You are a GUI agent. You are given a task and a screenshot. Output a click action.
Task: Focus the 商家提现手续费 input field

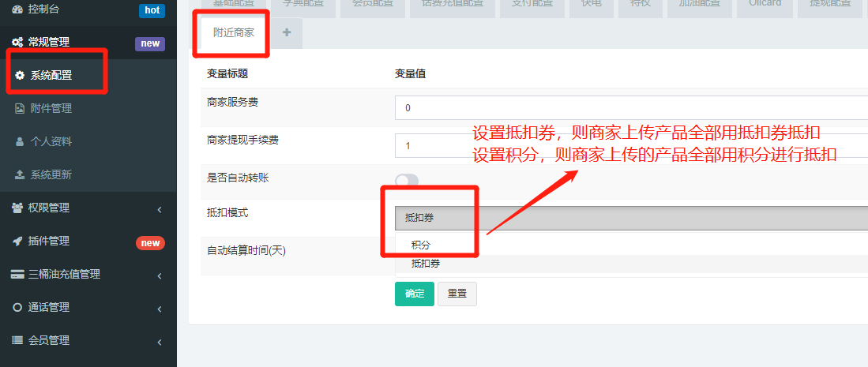point(631,145)
